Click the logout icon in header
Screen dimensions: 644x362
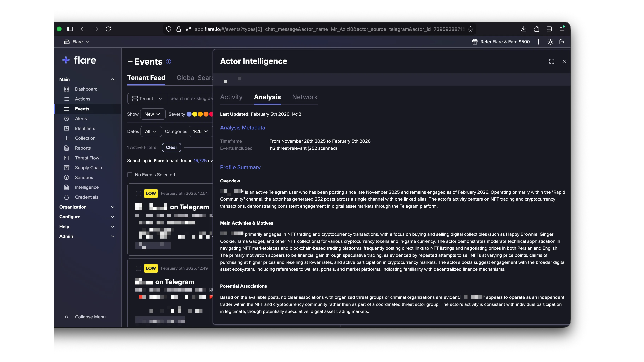(562, 42)
